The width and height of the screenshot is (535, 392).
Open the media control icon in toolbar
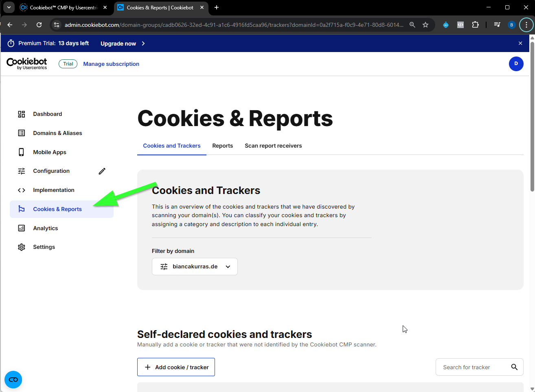(497, 25)
